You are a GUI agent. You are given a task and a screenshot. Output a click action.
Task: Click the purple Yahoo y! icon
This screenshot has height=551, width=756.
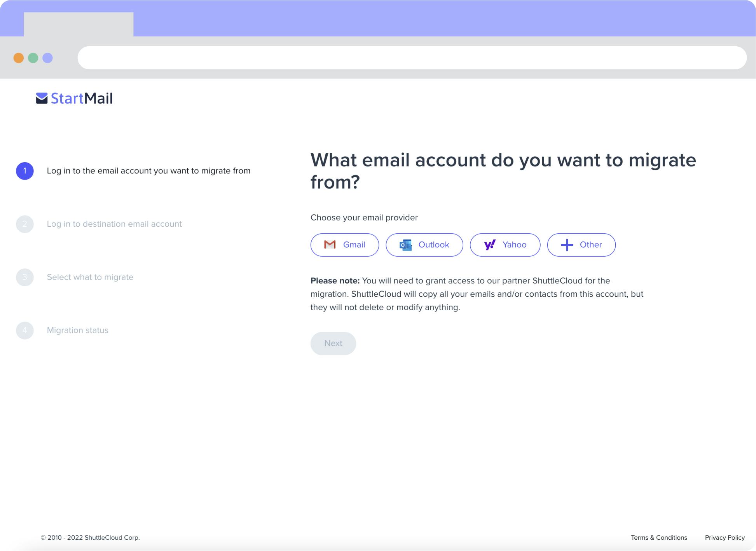click(491, 245)
